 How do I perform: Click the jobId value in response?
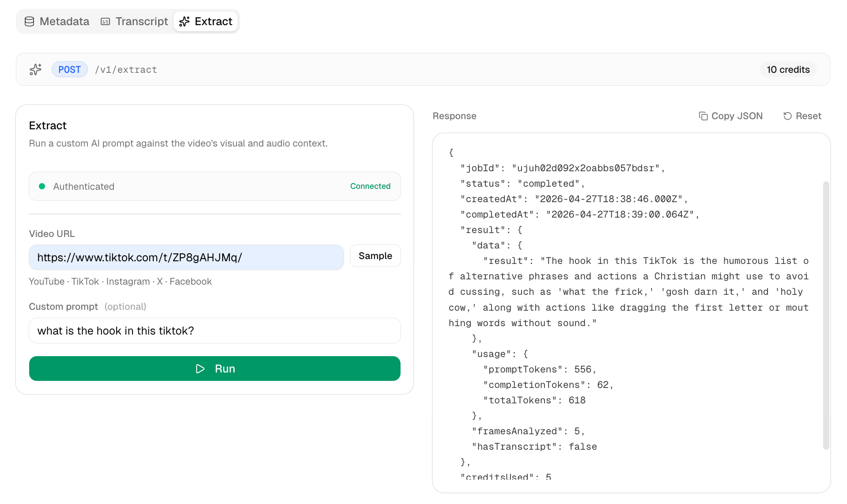(x=586, y=168)
